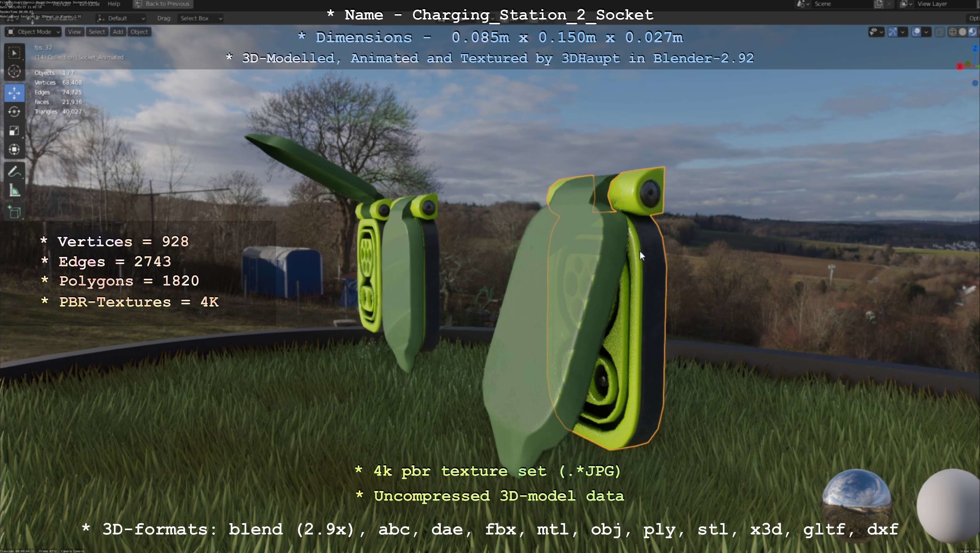Activate the 3D Cursor tool
This screenshot has height=553, width=980.
(14, 71)
